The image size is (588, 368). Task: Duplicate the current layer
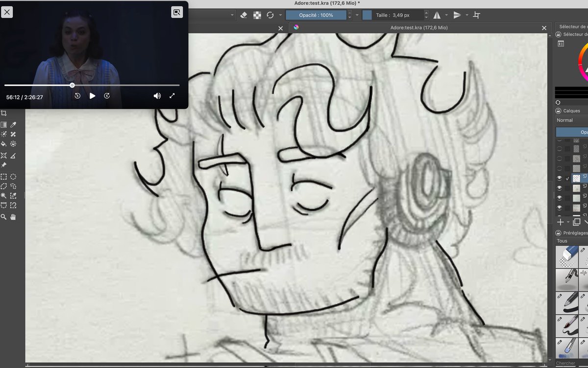(576, 222)
